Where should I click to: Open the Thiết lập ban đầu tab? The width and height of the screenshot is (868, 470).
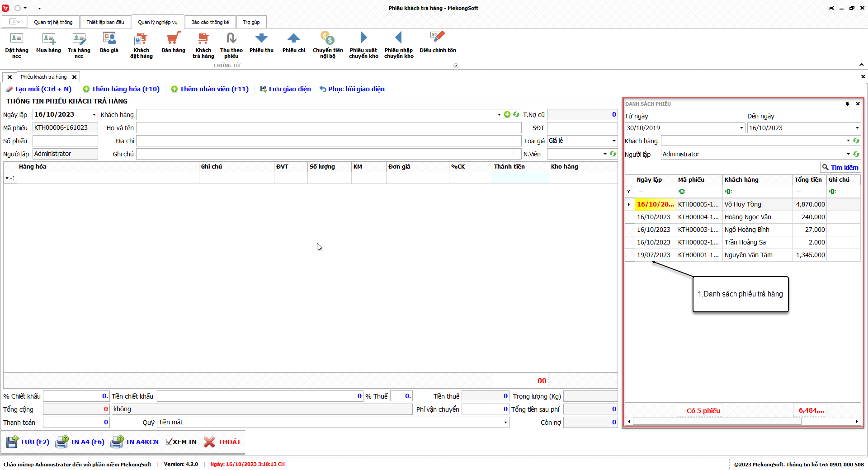tap(105, 22)
